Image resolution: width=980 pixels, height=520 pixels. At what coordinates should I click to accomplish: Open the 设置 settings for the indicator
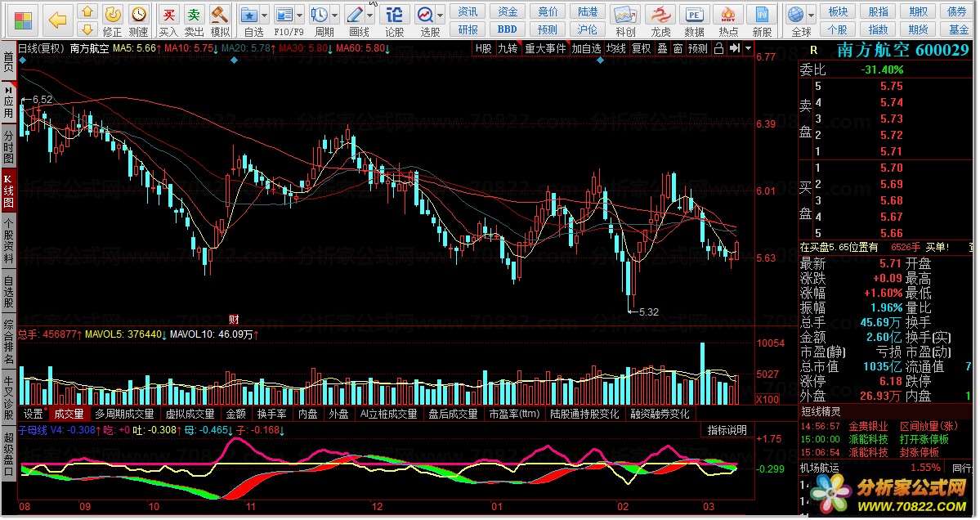34,414
